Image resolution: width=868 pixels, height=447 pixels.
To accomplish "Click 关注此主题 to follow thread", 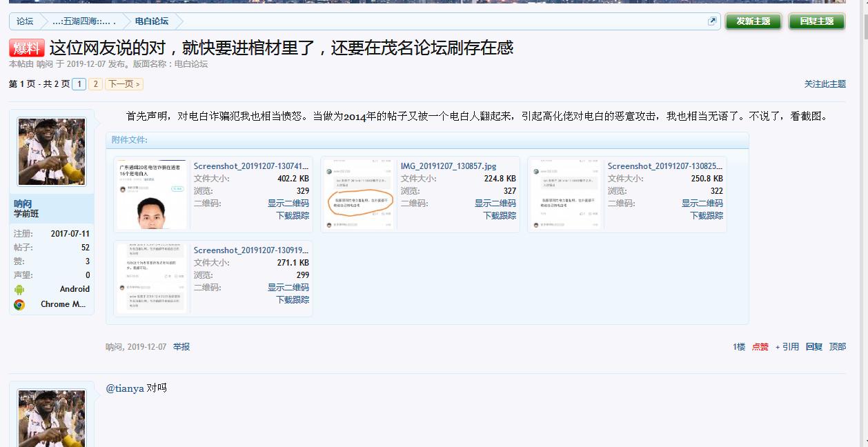I will (x=825, y=84).
